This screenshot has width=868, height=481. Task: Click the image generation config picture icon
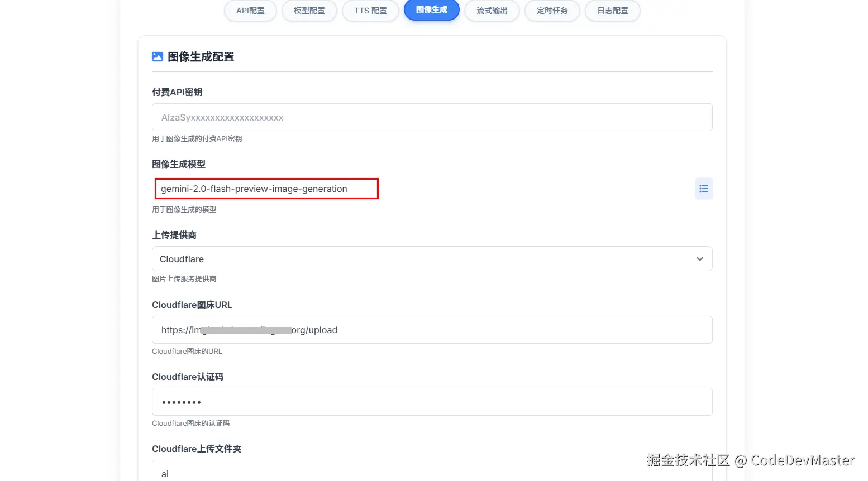pyautogui.click(x=157, y=56)
